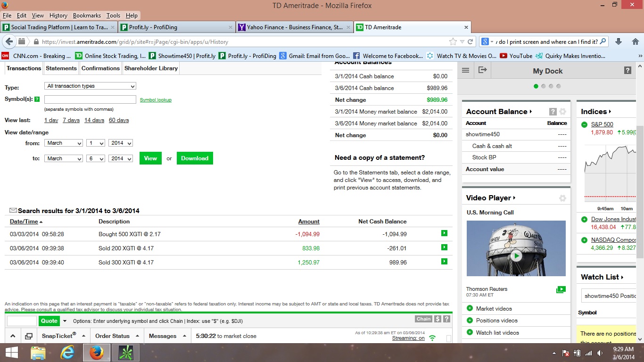Open the Shareholder Library tab

click(x=151, y=68)
